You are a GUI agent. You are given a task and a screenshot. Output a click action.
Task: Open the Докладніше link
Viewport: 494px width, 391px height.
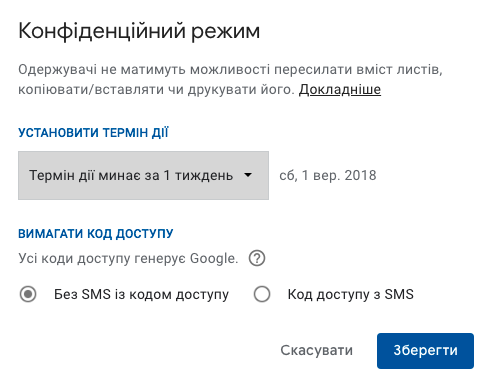[340, 89]
